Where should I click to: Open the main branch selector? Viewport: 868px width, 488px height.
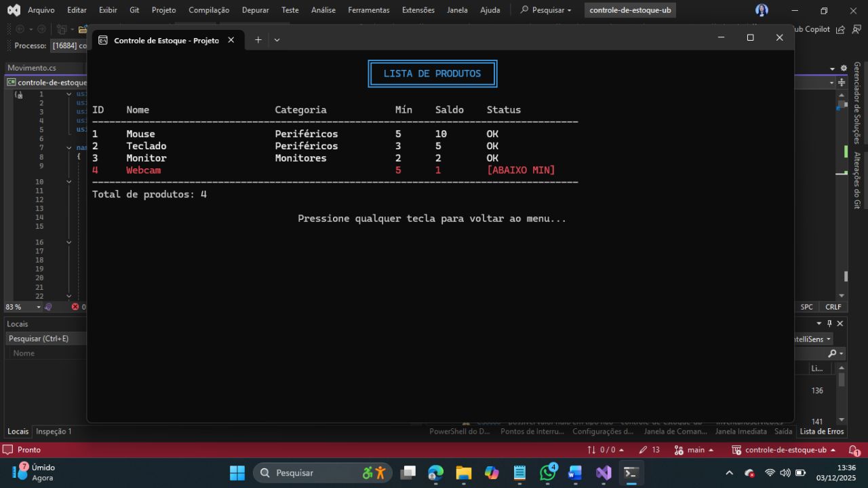pyautogui.click(x=694, y=450)
